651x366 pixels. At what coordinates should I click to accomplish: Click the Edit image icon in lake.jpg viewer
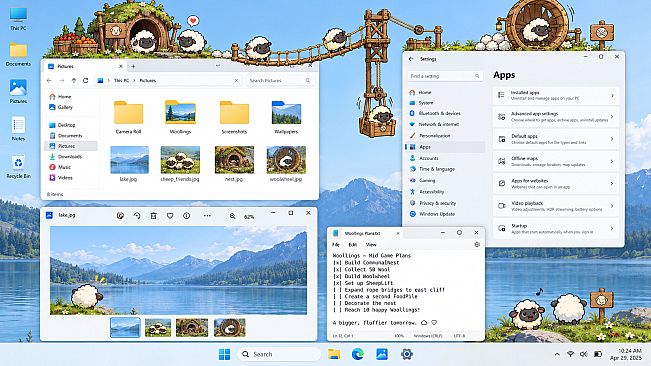(x=120, y=216)
